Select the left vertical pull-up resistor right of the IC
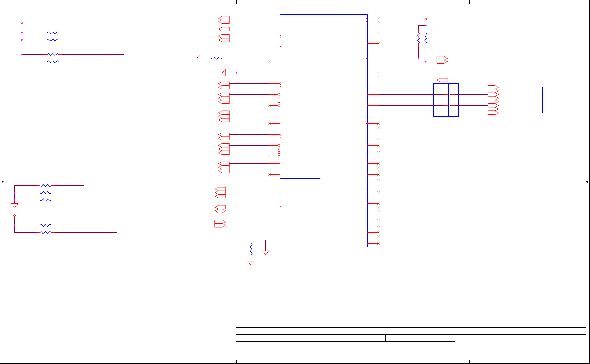 418,38
